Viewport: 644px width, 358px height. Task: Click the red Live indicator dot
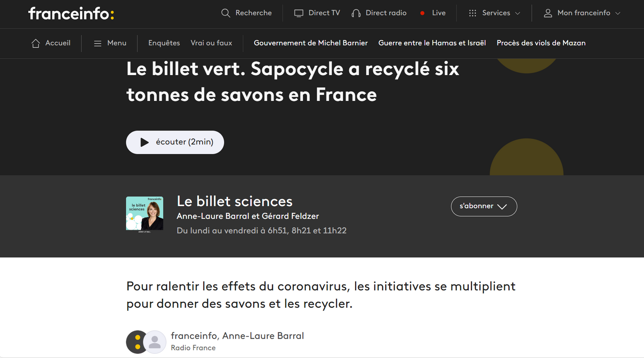(422, 13)
